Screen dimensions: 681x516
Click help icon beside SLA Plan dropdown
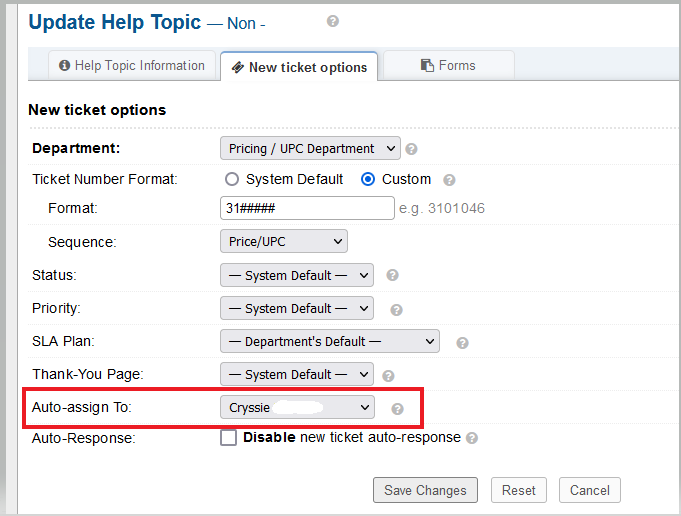[462, 342]
